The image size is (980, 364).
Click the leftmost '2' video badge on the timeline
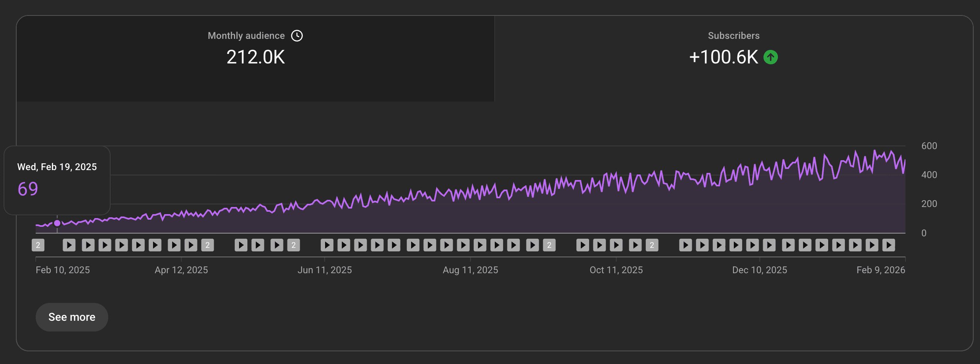pos(38,245)
